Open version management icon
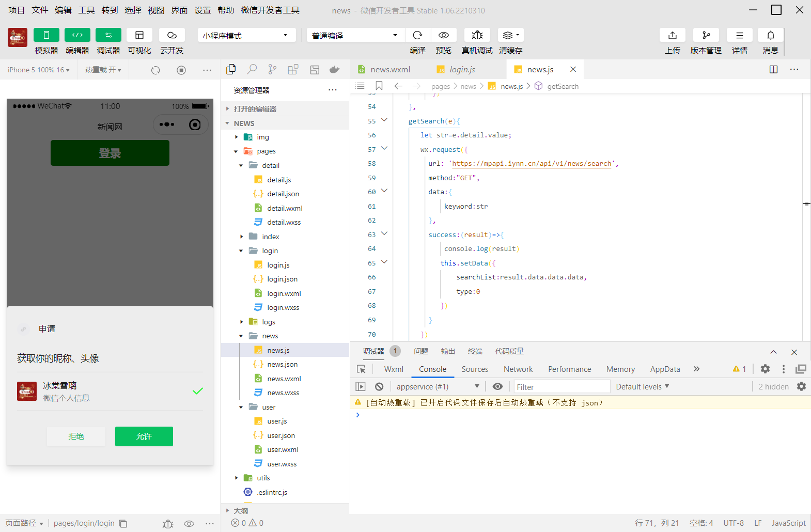 [x=706, y=35]
